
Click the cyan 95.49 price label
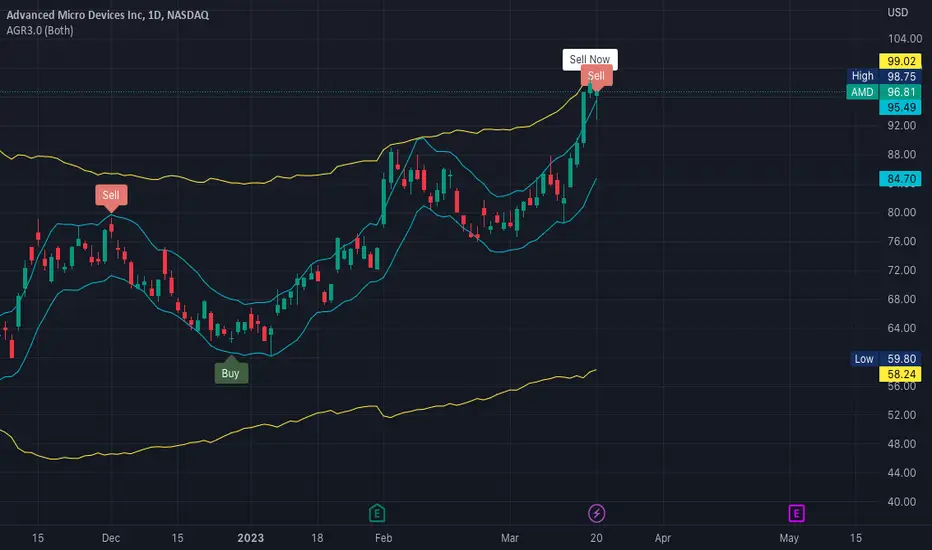point(900,107)
